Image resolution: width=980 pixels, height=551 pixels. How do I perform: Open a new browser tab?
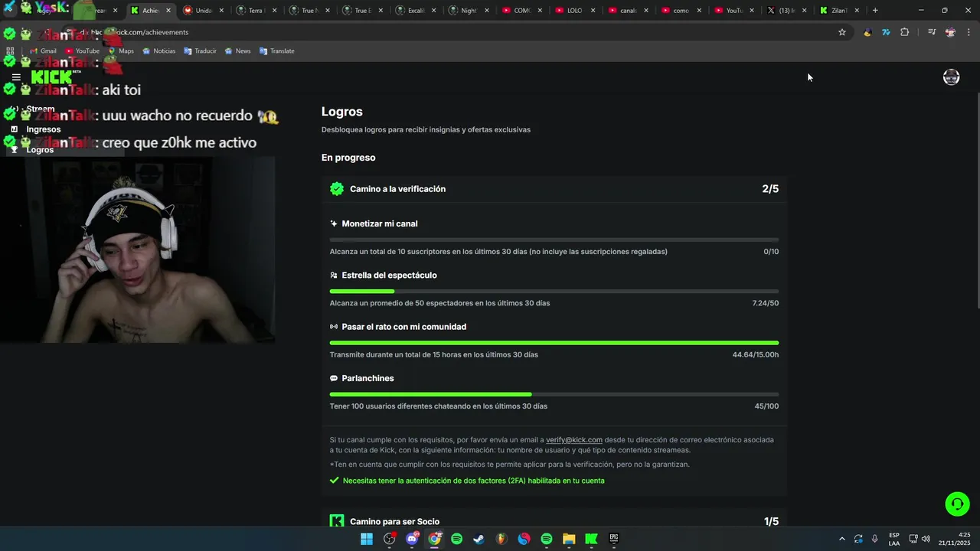(875, 11)
